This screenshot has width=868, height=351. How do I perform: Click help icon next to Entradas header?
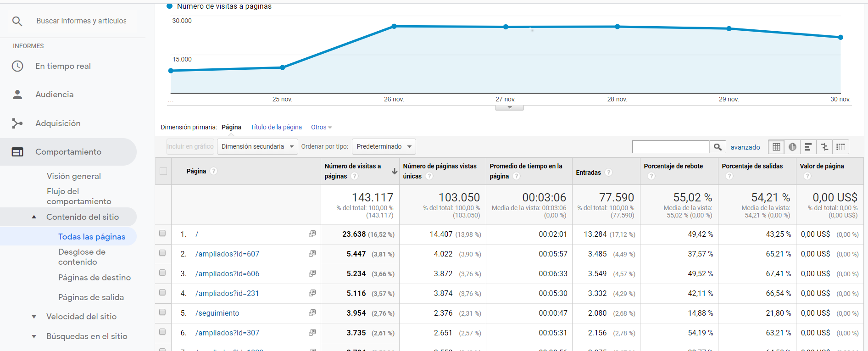pos(608,173)
